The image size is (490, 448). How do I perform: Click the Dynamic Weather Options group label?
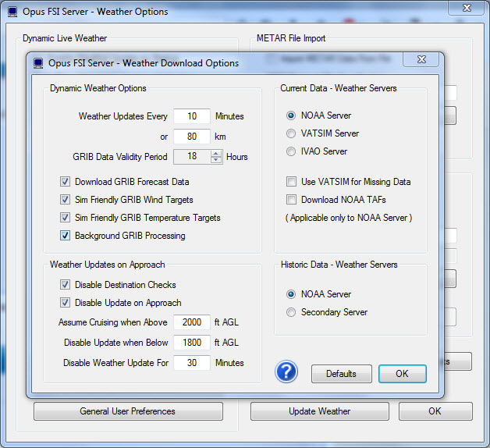[98, 88]
